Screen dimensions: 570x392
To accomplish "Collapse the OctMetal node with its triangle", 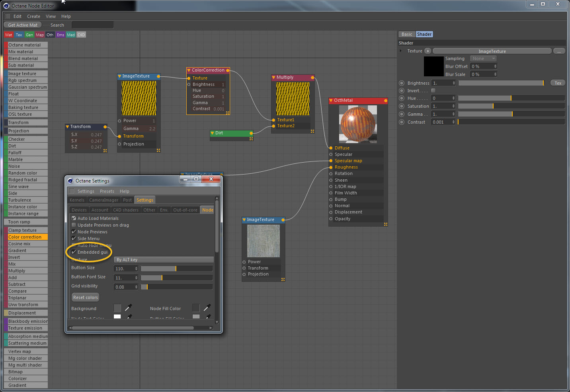I will (331, 101).
